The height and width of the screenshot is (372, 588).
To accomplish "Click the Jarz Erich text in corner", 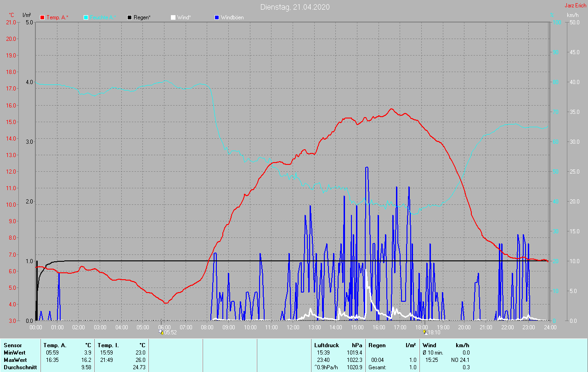I will pos(575,6).
